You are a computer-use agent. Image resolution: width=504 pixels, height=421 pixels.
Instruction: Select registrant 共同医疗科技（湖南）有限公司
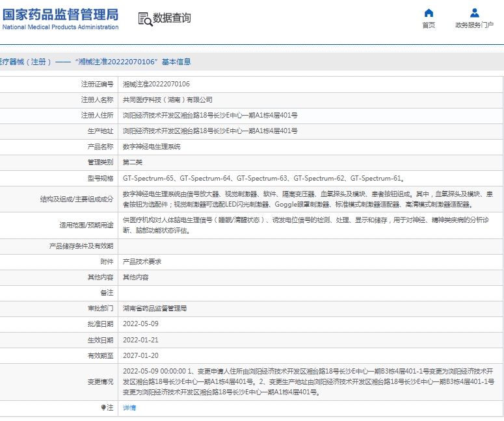168,100
